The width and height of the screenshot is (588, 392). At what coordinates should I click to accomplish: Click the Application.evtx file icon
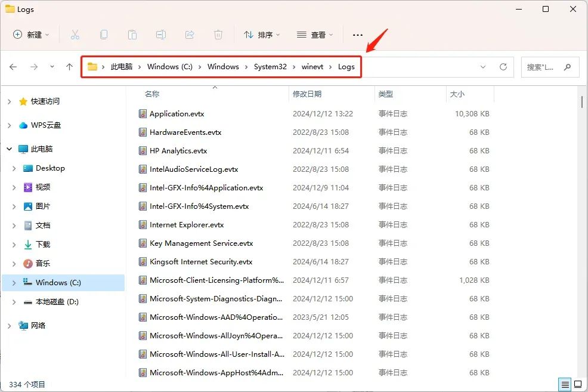[x=143, y=113]
